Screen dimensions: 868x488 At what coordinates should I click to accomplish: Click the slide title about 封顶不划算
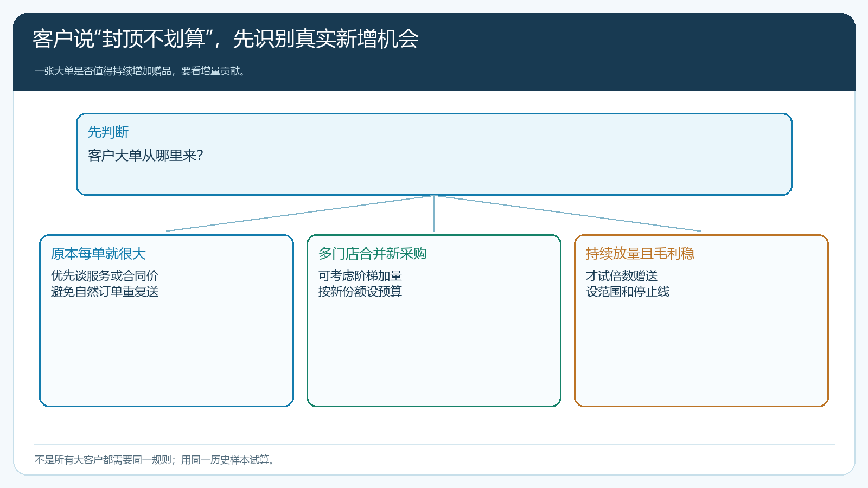pyautogui.click(x=226, y=38)
